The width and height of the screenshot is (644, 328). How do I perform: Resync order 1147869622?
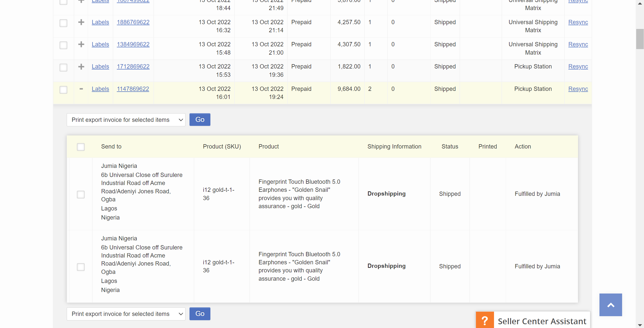point(578,89)
